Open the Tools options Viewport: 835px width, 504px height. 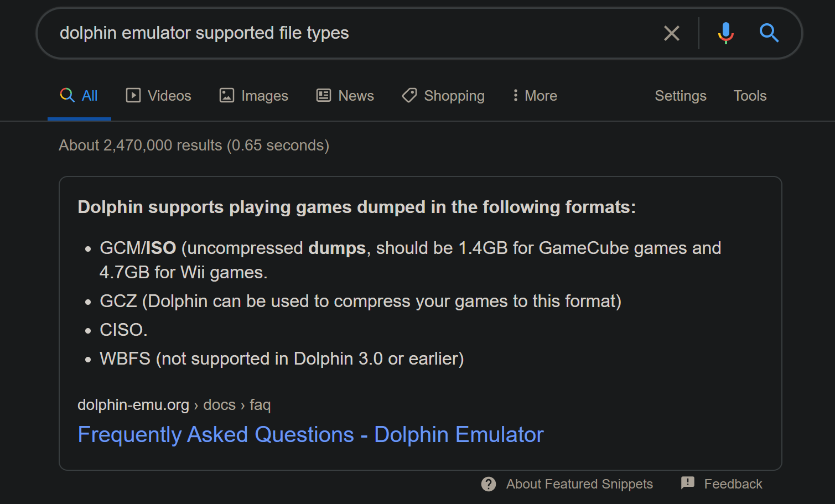click(750, 96)
